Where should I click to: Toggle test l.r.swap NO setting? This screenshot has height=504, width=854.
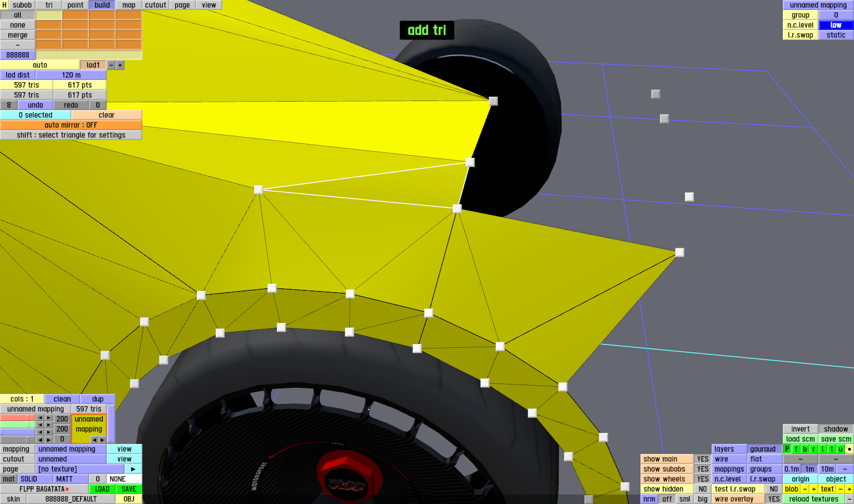pyautogui.click(x=774, y=489)
